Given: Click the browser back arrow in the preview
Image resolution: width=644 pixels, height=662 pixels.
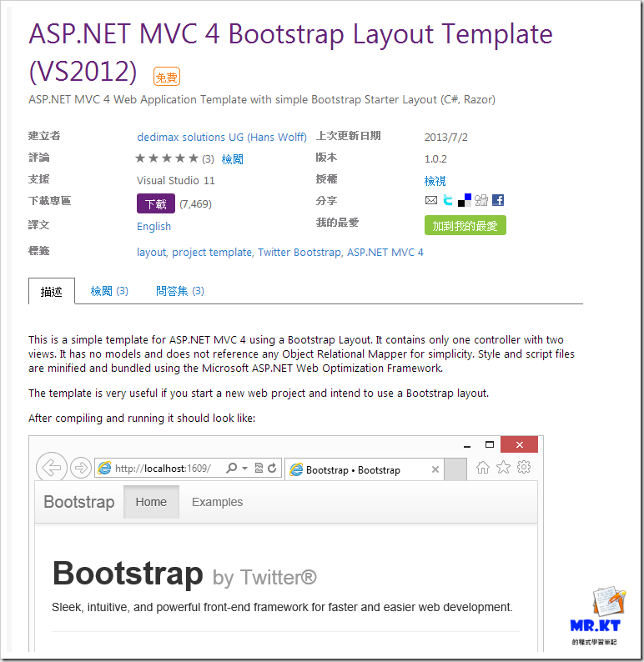Looking at the screenshot, I should (x=52, y=468).
